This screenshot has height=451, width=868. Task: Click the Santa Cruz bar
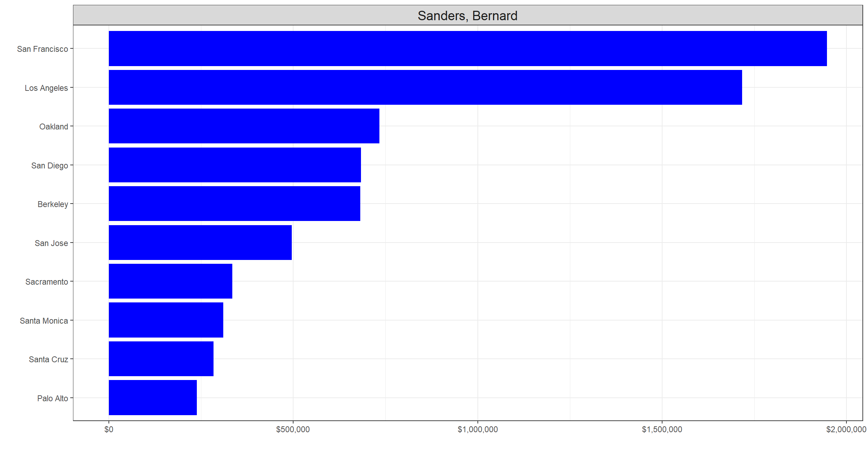161,359
